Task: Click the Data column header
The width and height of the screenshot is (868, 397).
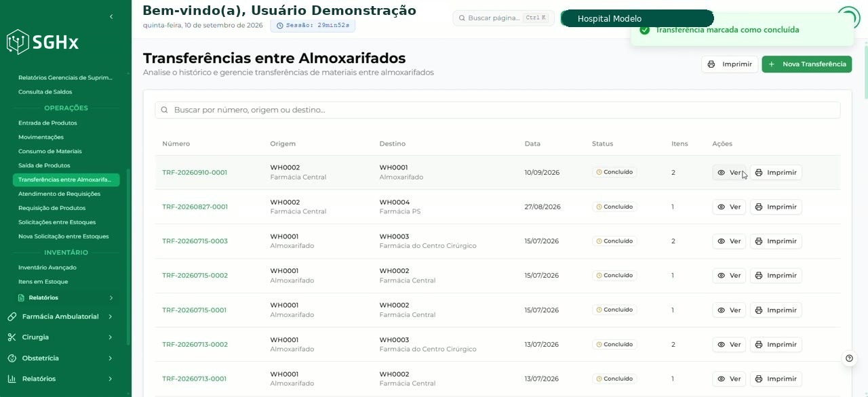Action: click(532, 144)
